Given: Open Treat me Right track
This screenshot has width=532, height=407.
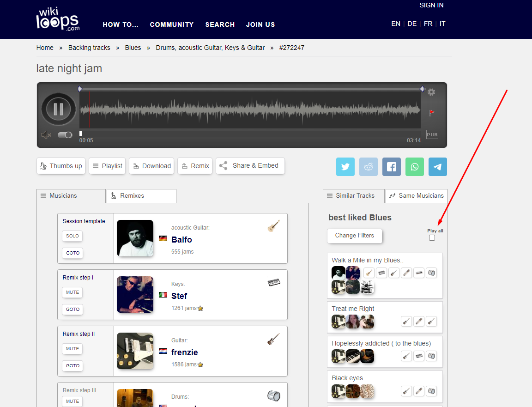Looking at the screenshot, I should (353, 309).
